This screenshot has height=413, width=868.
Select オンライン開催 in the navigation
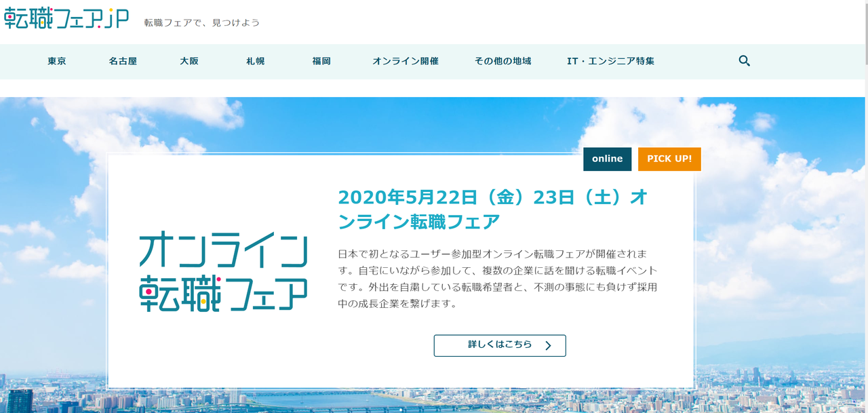[x=405, y=60]
